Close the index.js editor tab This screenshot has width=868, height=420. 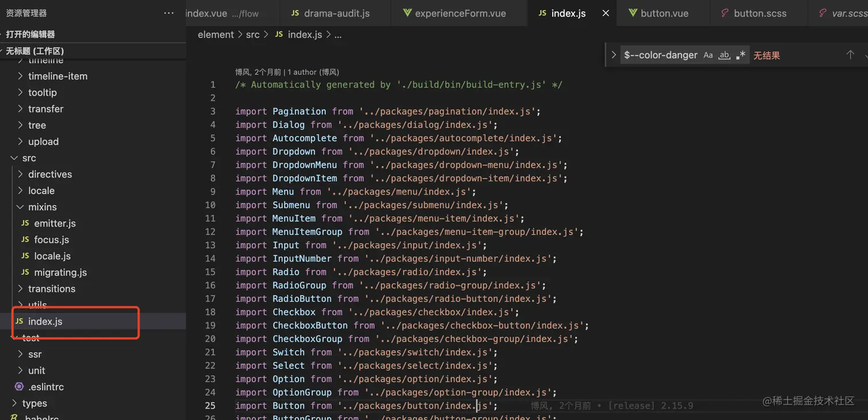(606, 13)
